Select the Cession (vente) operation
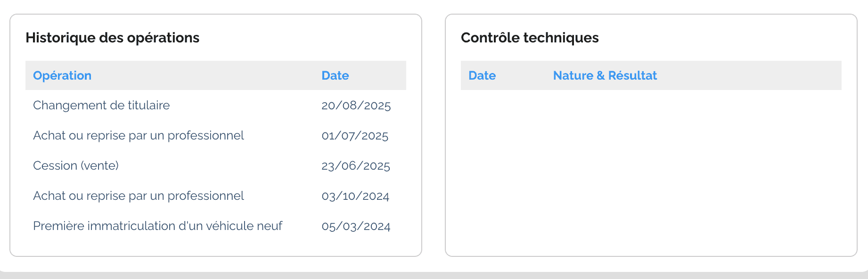This screenshot has height=279, width=868. (x=76, y=166)
